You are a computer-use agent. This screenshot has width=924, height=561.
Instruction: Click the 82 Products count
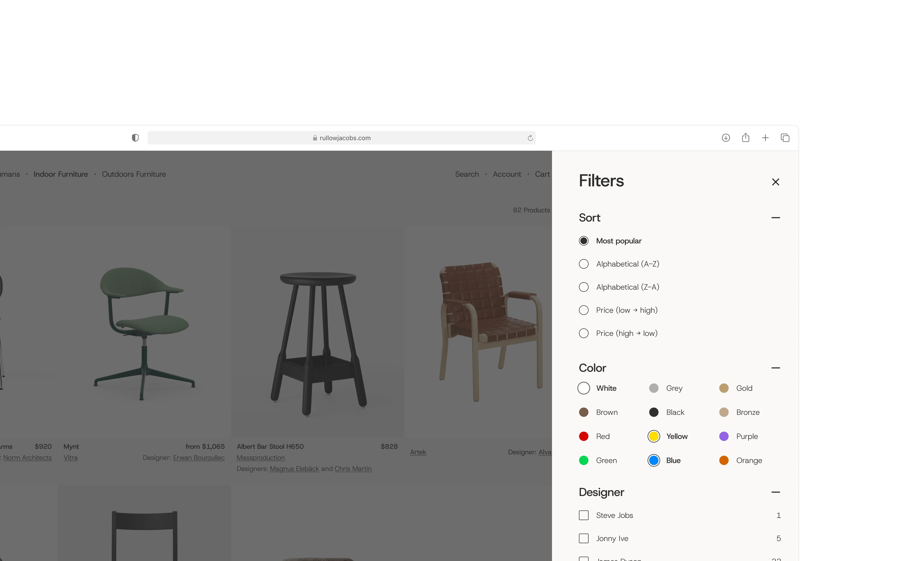pyautogui.click(x=531, y=210)
